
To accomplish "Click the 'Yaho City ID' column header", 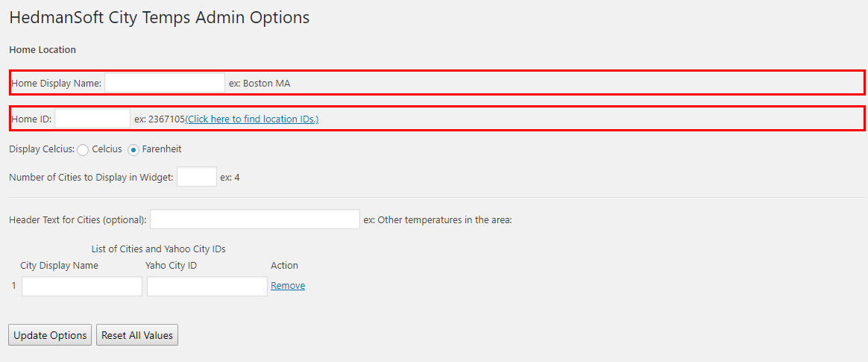I will (x=171, y=266).
